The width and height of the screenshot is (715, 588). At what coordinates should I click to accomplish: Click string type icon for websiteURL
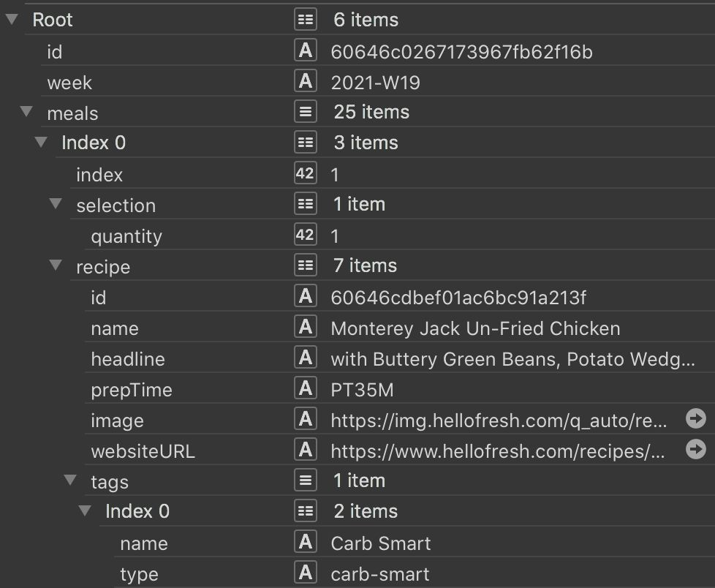[x=305, y=450]
